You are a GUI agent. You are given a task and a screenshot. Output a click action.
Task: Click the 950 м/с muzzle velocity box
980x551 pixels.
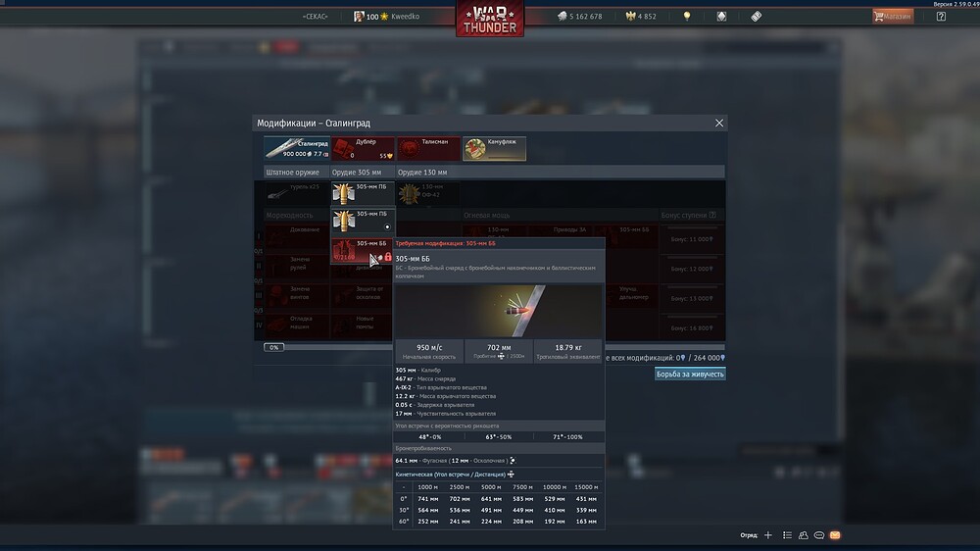click(x=429, y=351)
